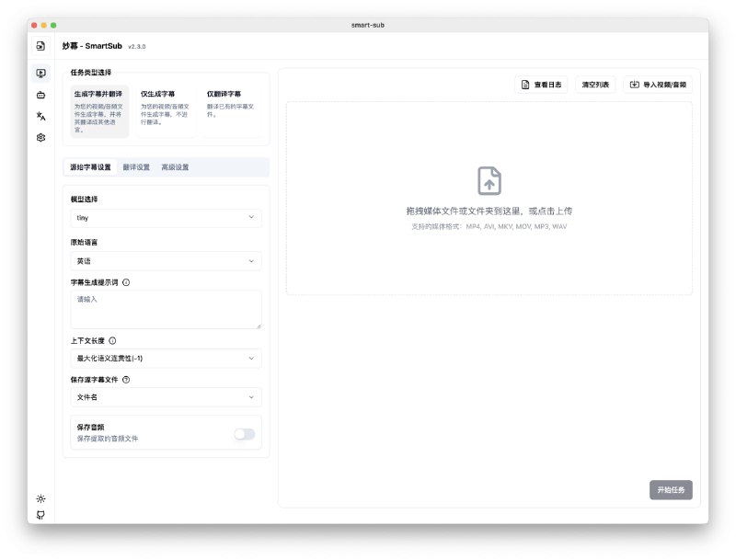736x560 pixels.
Task: Open the GitHub icon at sidebar bottom
Action: point(40,516)
